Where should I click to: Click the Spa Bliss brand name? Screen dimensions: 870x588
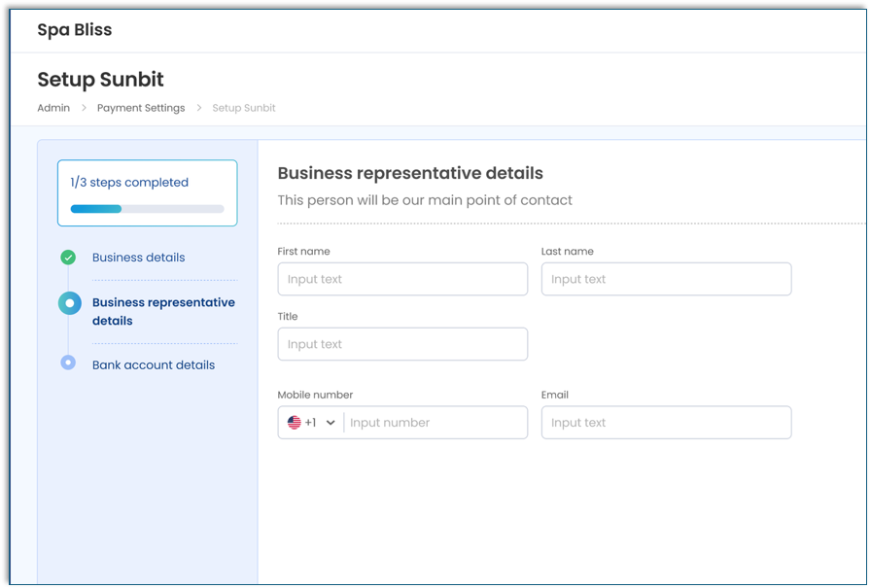pyautogui.click(x=74, y=29)
